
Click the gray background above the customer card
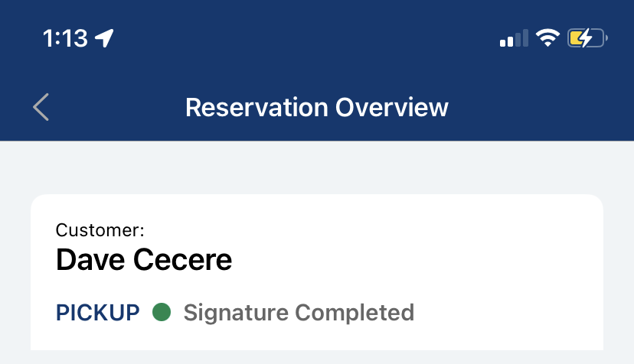click(317, 168)
